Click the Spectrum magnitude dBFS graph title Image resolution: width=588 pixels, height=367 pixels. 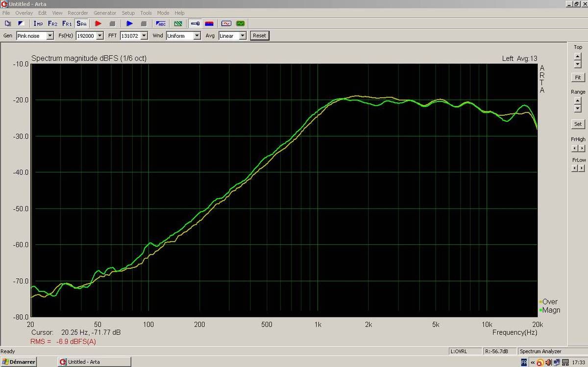[89, 58]
